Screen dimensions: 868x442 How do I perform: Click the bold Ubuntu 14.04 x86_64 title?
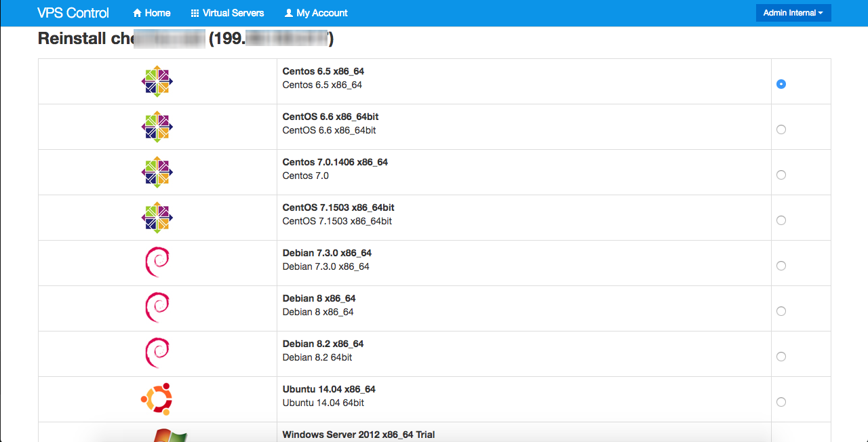tap(329, 389)
